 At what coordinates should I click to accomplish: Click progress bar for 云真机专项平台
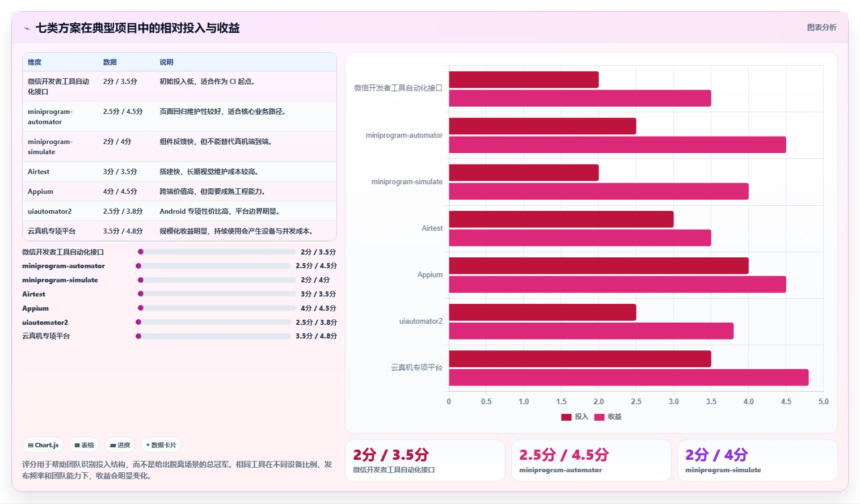click(x=213, y=336)
